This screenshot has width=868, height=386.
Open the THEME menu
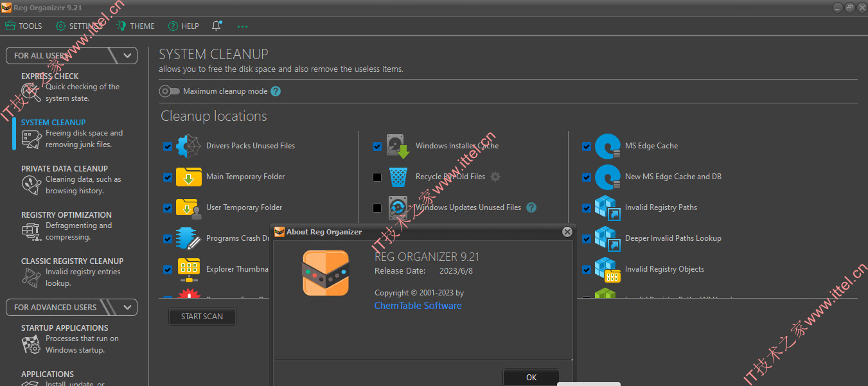tap(136, 26)
